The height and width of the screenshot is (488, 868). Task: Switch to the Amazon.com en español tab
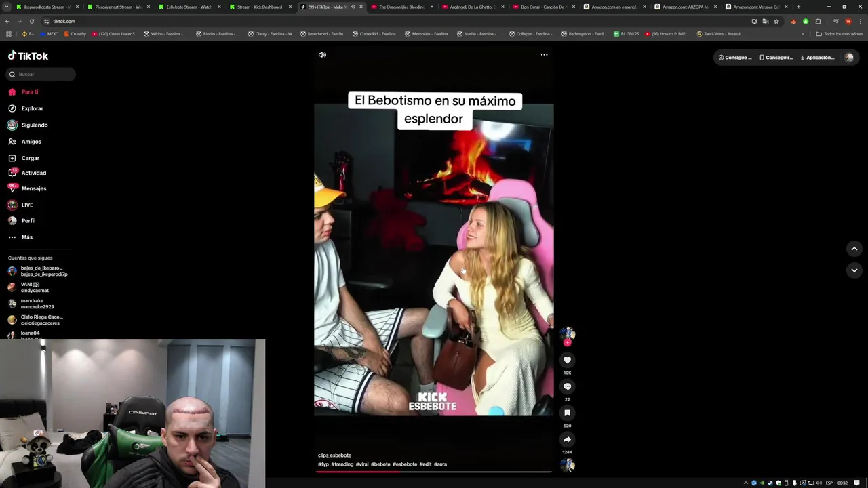pos(614,7)
